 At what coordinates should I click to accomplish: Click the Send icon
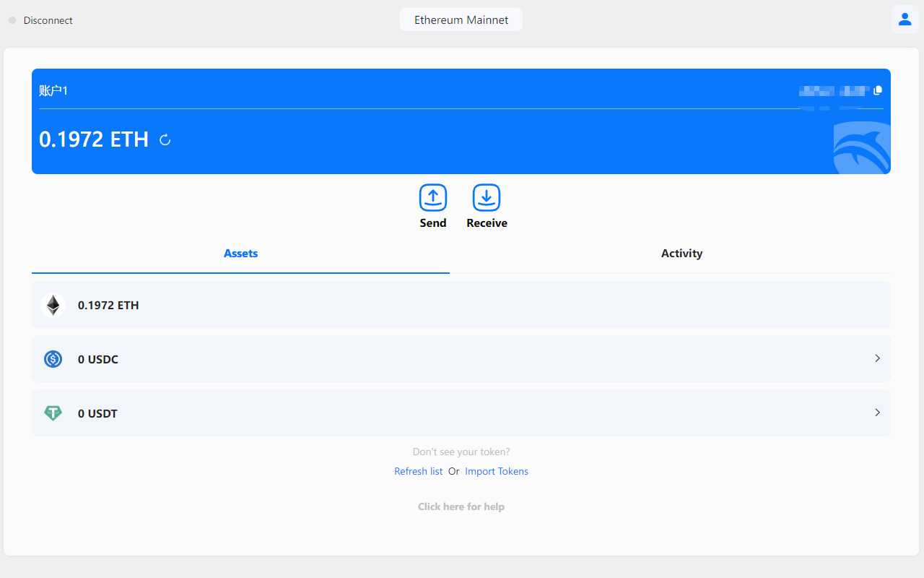coord(433,198)
